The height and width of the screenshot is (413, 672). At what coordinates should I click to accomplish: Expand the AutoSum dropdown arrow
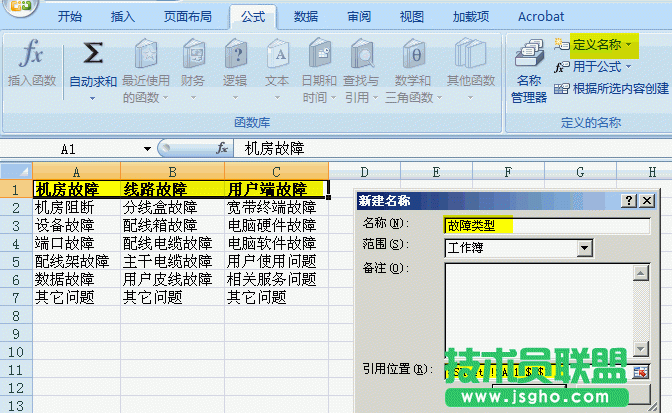93,99
